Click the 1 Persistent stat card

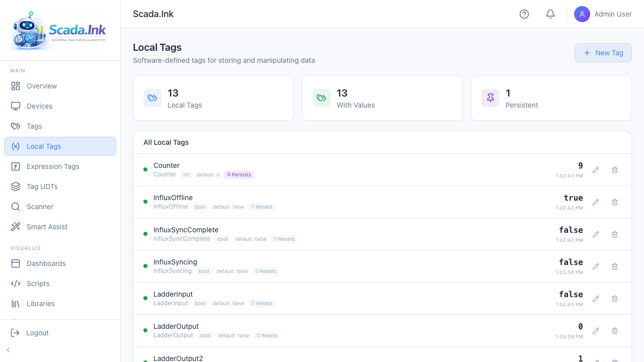point(551,98)
